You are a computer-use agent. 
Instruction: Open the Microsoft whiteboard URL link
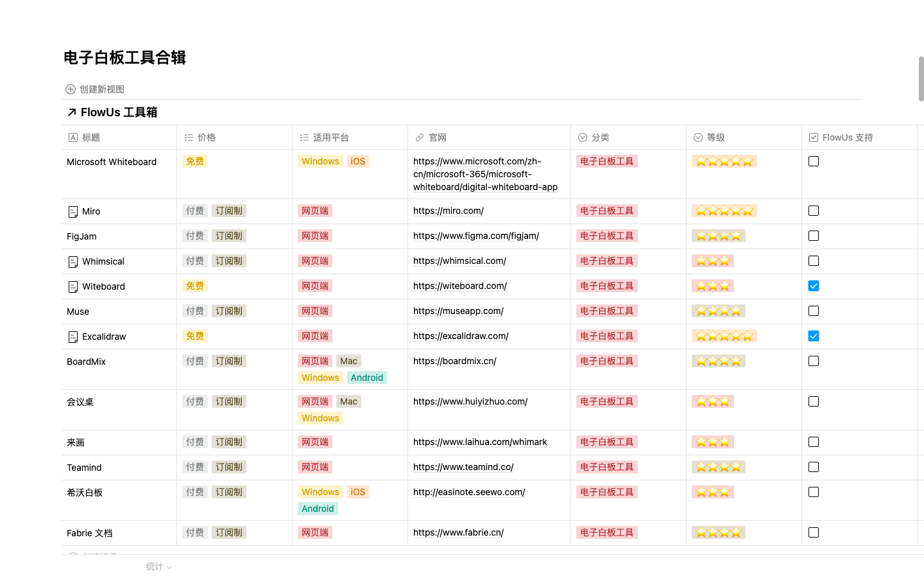pyautogui.click(x=485, y=174)
